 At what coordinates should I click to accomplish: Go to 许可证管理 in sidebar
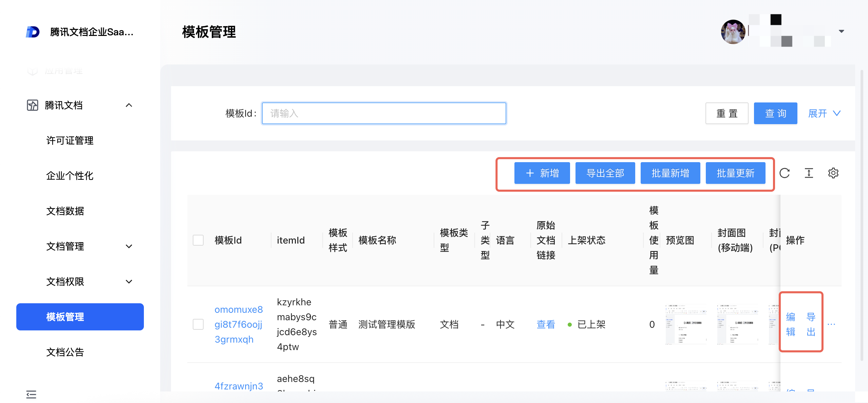click(x=70, y=140)
